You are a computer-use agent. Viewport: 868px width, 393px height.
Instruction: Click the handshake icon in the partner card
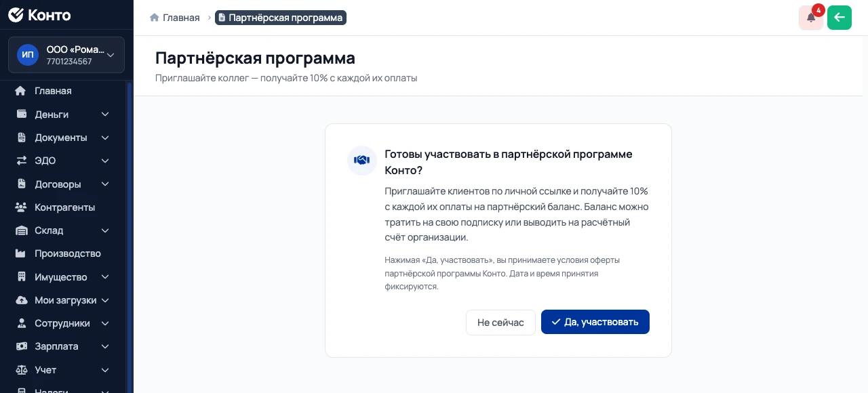(x=362, y=161)
